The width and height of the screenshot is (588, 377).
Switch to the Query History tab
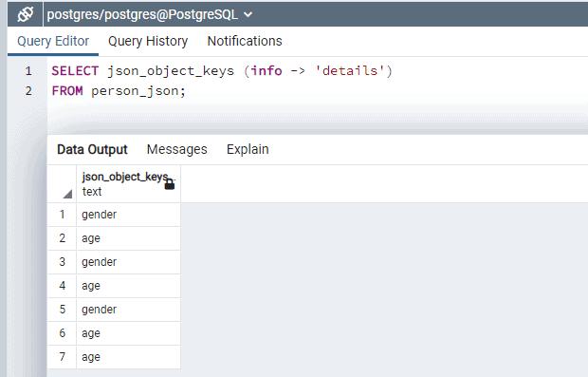tap(148, 41)
